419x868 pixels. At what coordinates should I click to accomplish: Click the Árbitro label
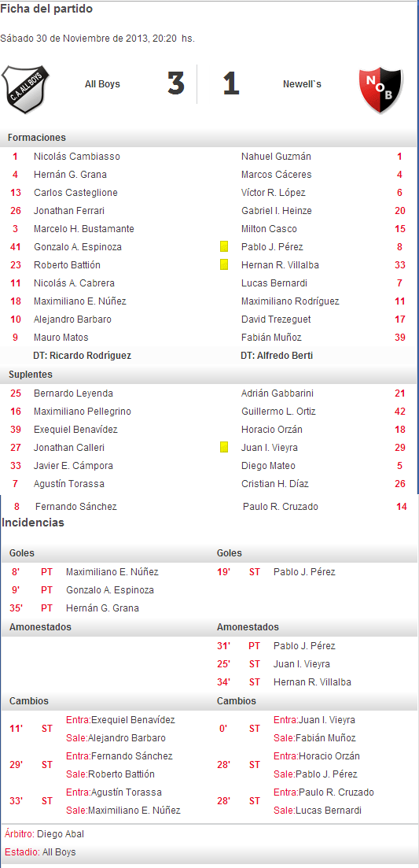[20, 834]
